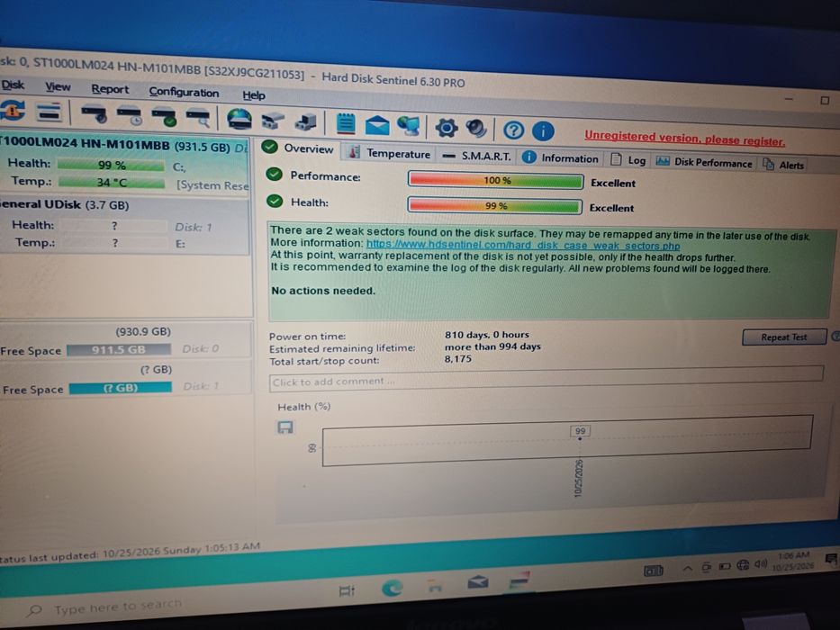Click the left panel 99 % health bar
This screenshot has width=840, height=630.
111,165
